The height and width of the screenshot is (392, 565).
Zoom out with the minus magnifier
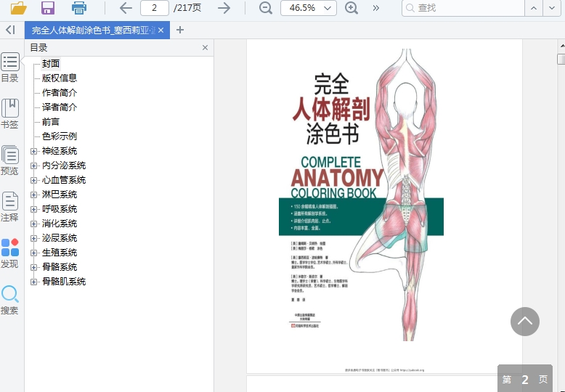[266, 8]
